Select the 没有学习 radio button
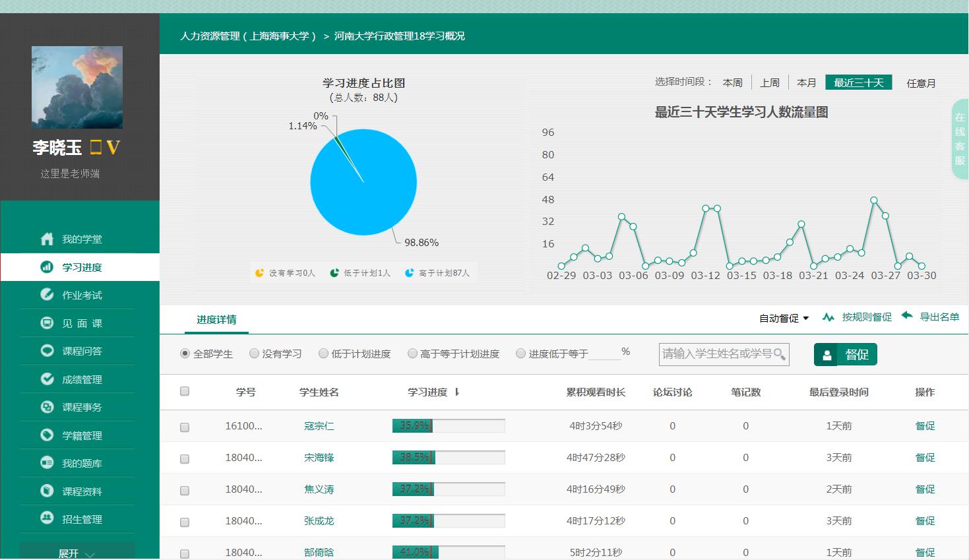Image resolution: width=969 pixels, height=560 pixels. 254,354
